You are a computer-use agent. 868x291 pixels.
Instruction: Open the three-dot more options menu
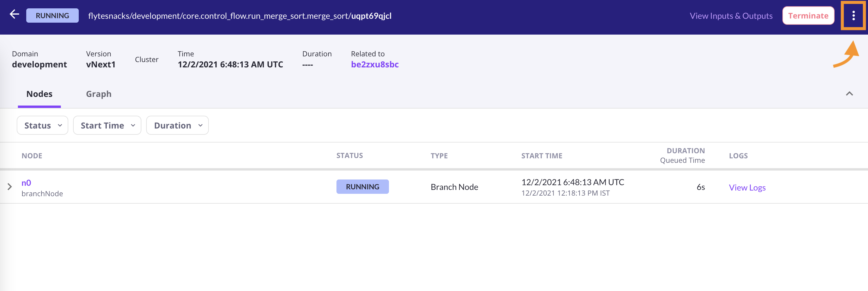(853, 16)
